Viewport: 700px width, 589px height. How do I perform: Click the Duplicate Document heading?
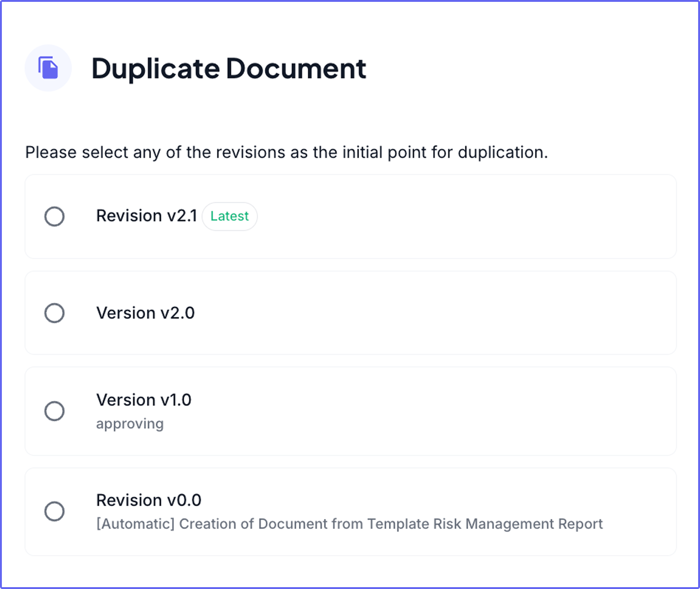click(x=229, y=68)
